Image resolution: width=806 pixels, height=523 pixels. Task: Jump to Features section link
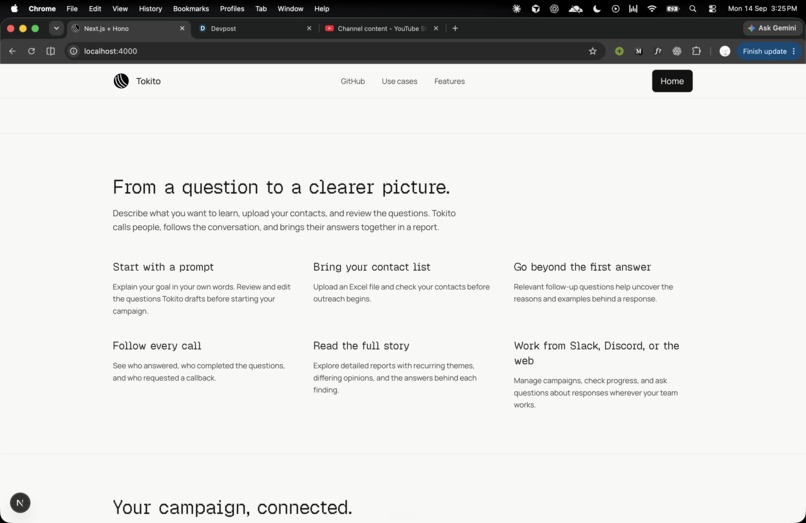click(449, 81)
